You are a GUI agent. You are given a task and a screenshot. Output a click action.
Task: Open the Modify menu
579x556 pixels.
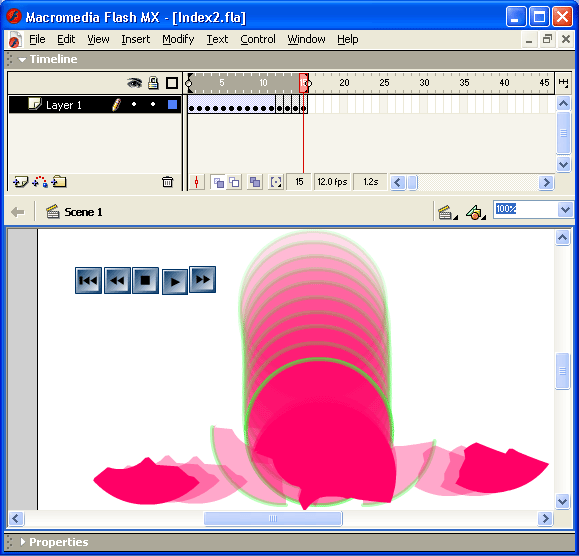pyautogui.click(x=178, y=39)
